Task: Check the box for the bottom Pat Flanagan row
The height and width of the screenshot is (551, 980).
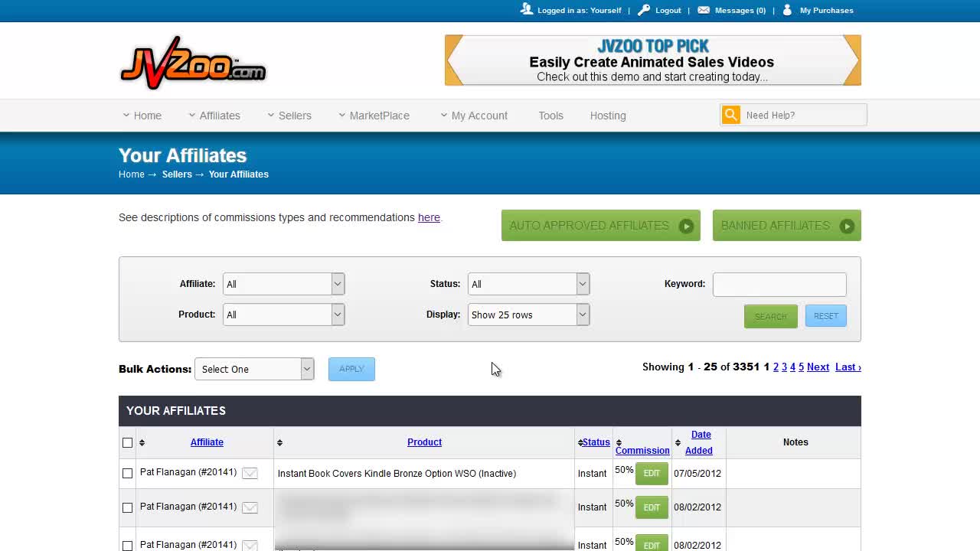Action: pyautogui.click(x=128, y=546)
